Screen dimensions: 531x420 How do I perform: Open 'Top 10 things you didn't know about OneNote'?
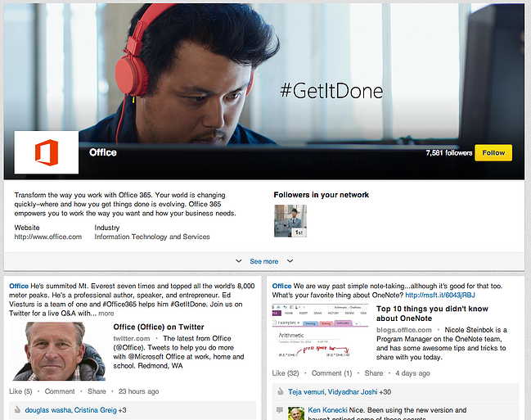(432, 314)
